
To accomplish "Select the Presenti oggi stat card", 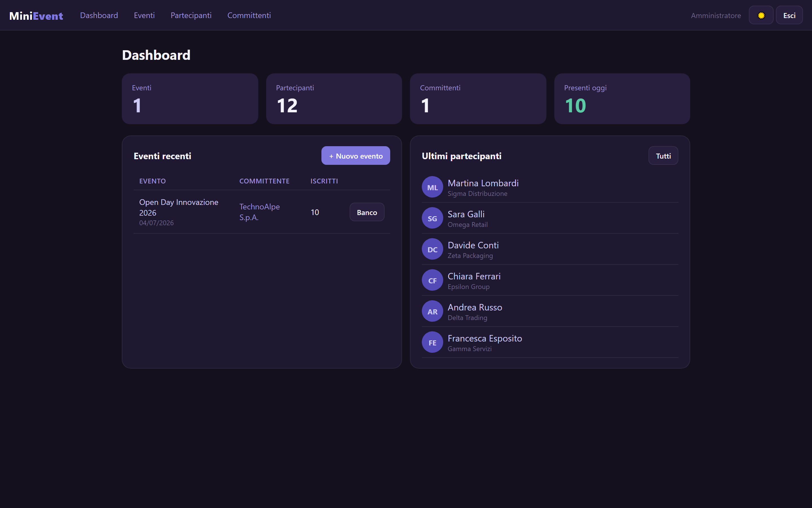I will click(622, 99).
